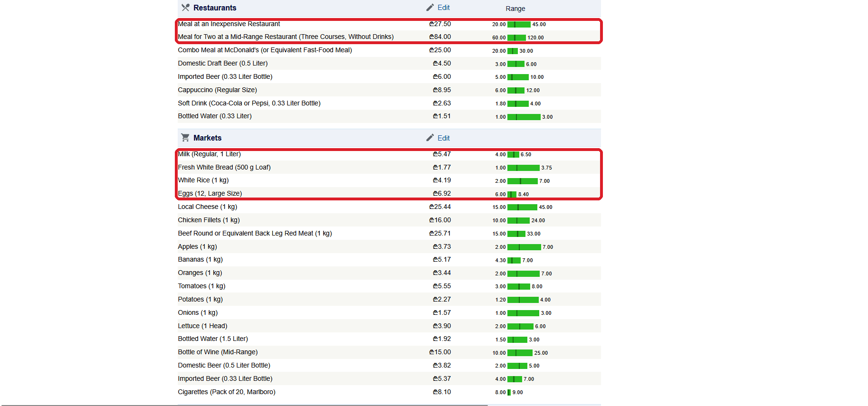Click the Restaurants fork-and-knife icon
This screenshot has width=868, height=406.
[x=185, y=8]
